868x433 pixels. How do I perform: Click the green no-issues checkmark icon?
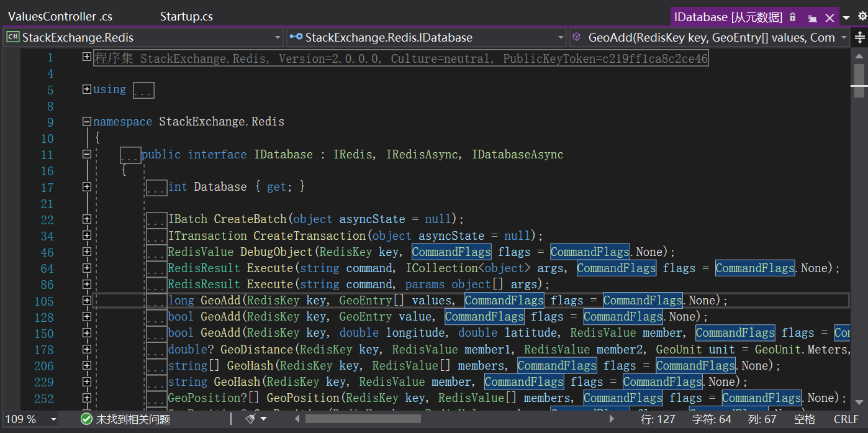pos(86,419)
